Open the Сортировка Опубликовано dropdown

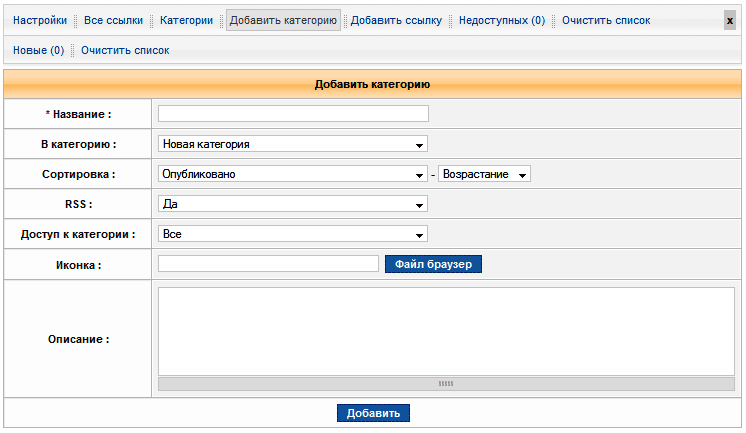coord(293,174)
